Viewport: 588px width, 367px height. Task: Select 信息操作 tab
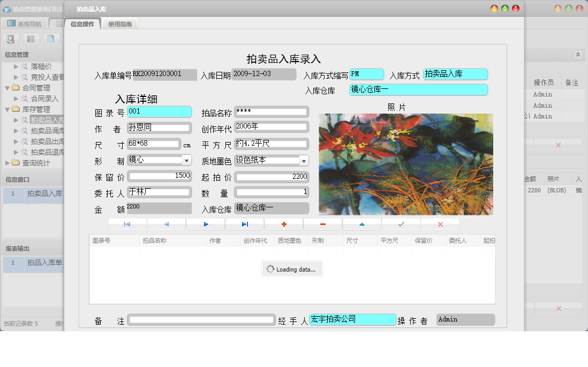point(82,24)
